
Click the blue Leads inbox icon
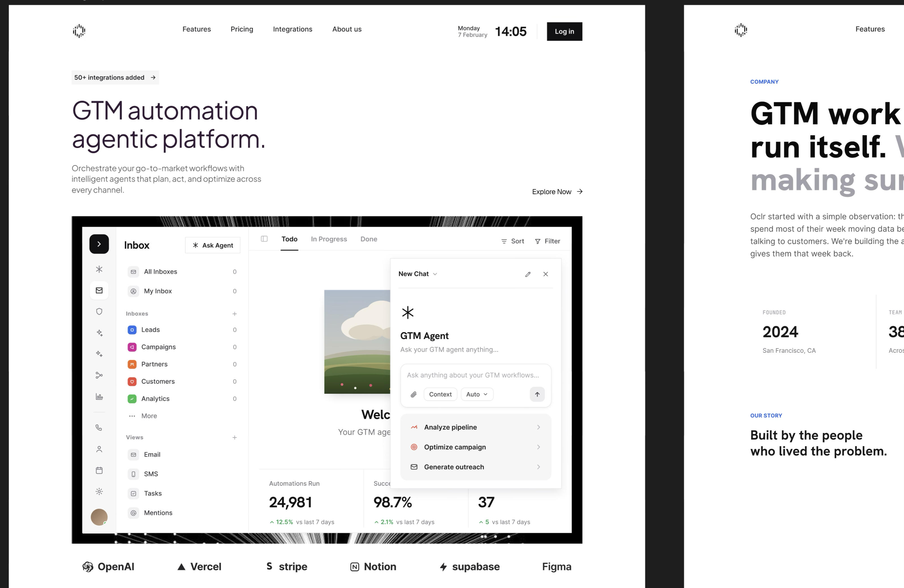(x=132, y=330)
